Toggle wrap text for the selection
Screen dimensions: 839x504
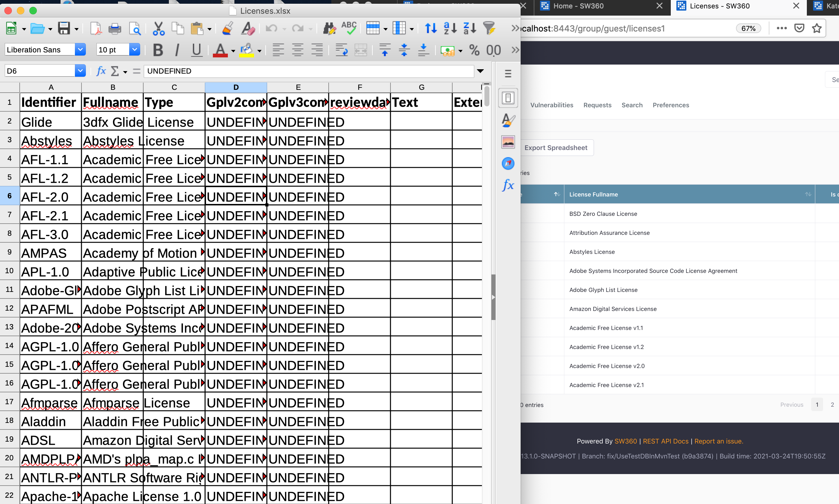(x=341, y=50)
